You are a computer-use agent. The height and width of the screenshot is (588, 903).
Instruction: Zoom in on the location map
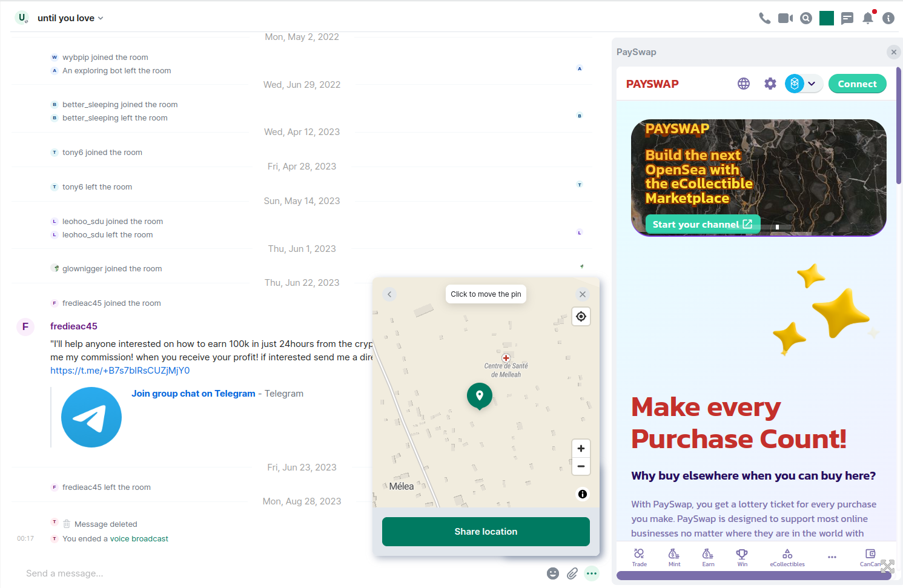[581, 449]
